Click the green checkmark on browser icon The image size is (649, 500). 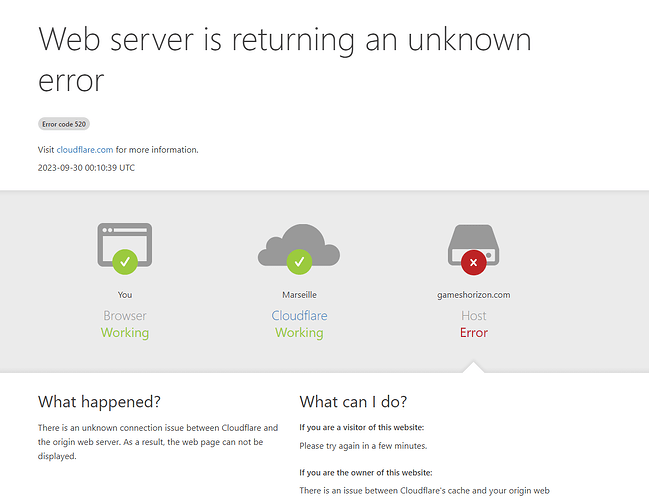point(125,262)
